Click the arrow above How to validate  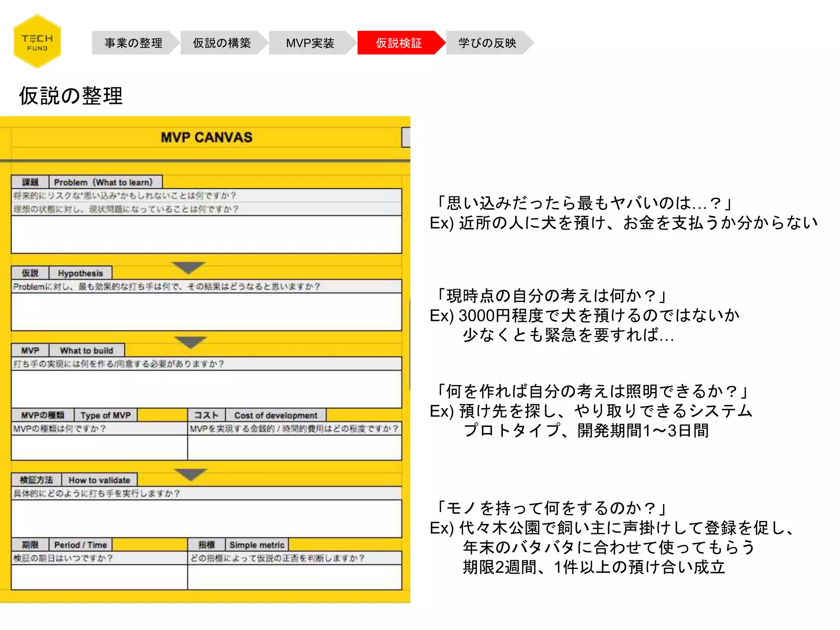click(190, 474)
